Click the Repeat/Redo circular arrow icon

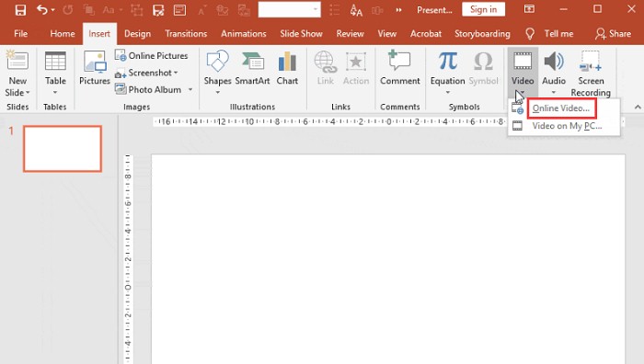[x=68, y=10]
